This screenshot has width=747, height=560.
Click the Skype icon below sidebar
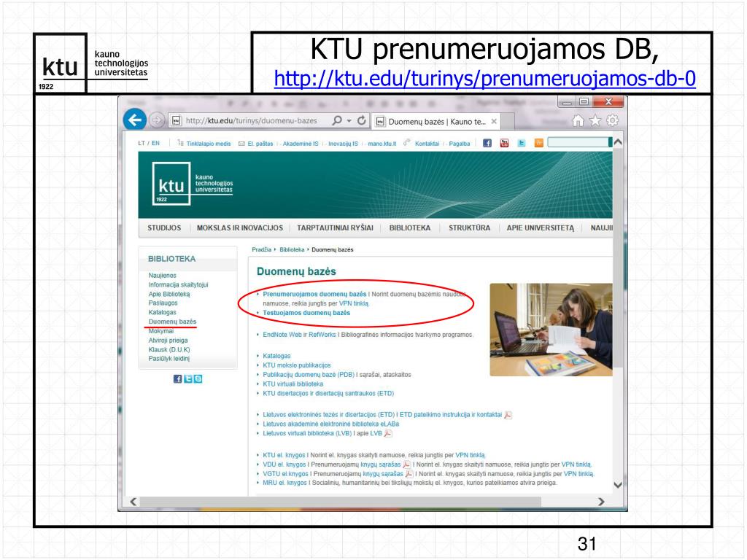tap(198, 379)
